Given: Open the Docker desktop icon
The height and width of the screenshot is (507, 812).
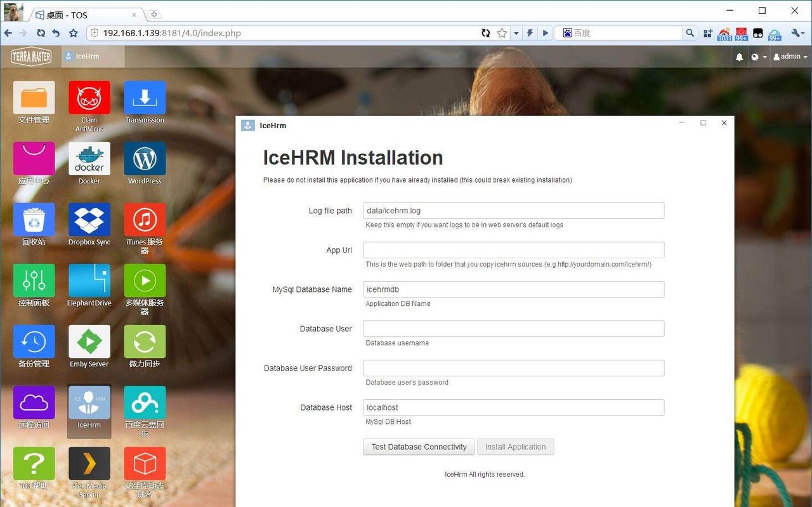Looking at the screenshot, I should click(x=89, y=159).
